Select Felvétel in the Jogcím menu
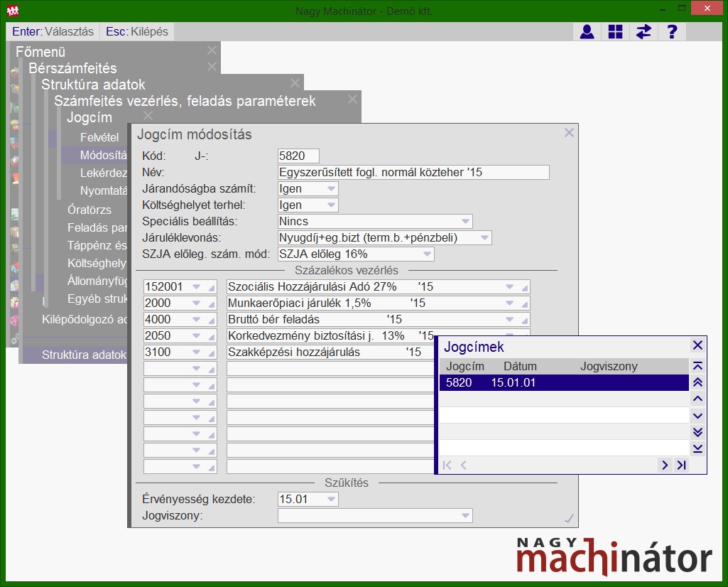 click(x=99, y=137)
